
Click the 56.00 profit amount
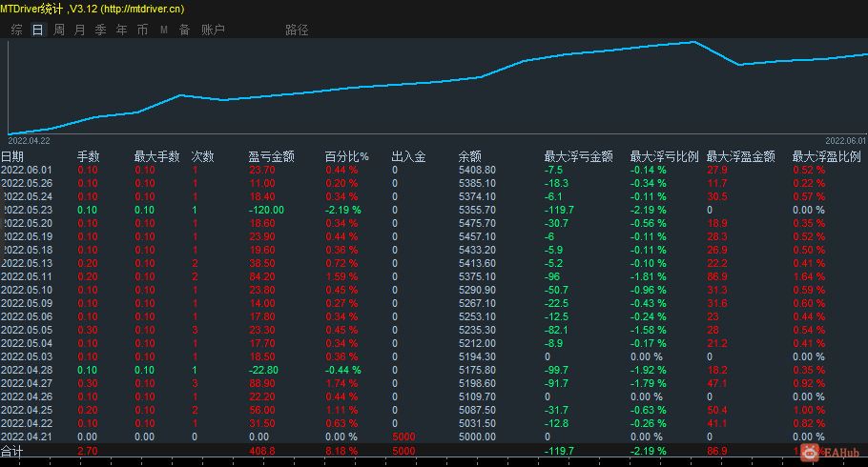click(x=262, y=410)
